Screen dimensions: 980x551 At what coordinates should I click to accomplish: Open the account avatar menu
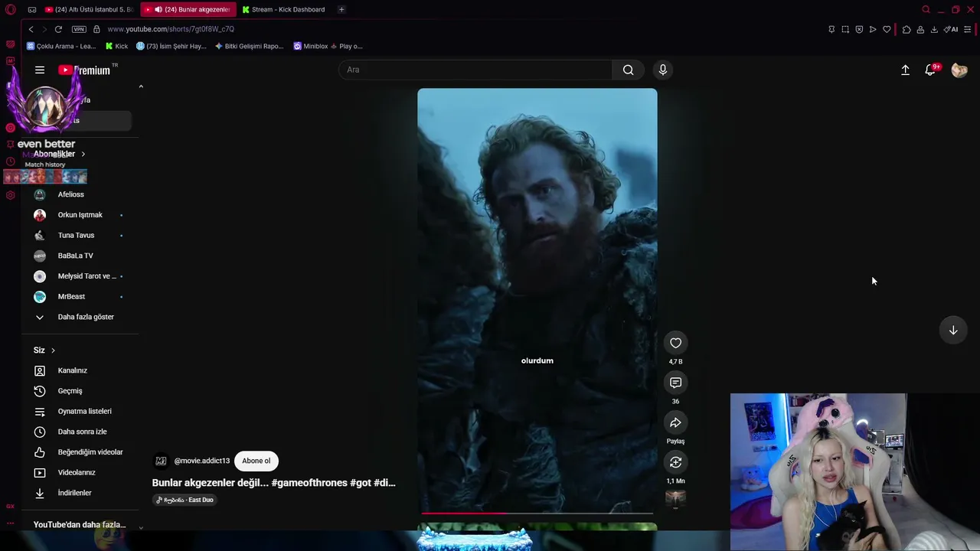[x=959, y=70]
